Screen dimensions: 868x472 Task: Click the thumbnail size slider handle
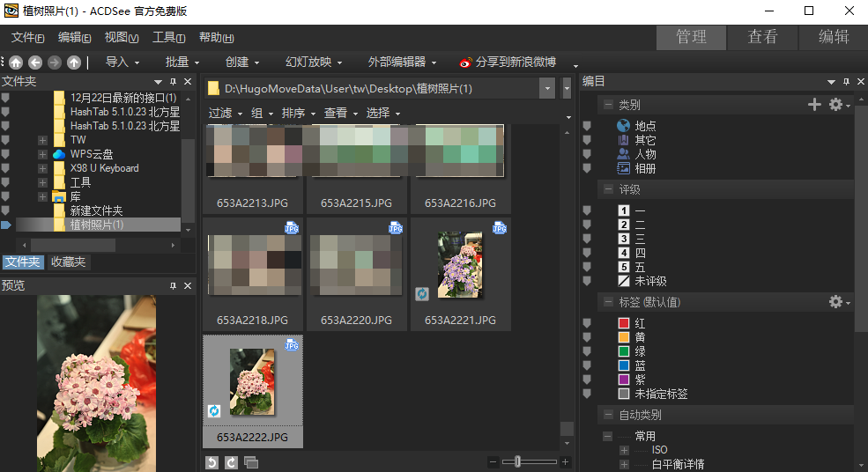pos(517,461)
